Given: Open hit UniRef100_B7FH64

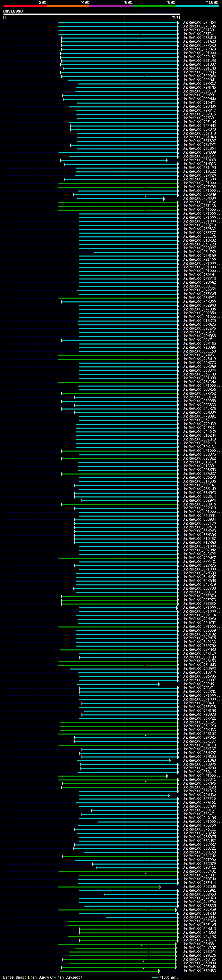Looking at the screenshot, I should click(199, 23).
